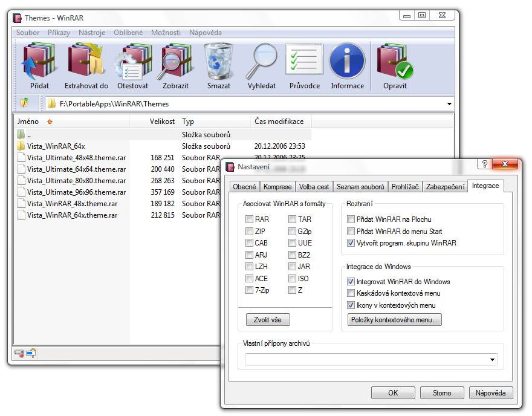Open the Možnosti menu
Screen dimensions: 532x416
pos(165,33)
